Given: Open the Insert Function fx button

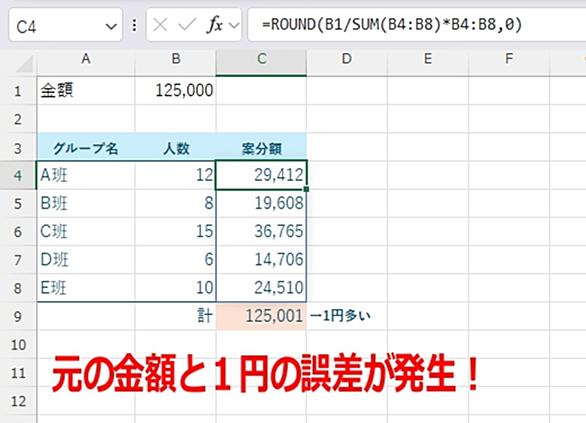Looking at the screenshot, I should pyautogui.click(x=215, y=25).
